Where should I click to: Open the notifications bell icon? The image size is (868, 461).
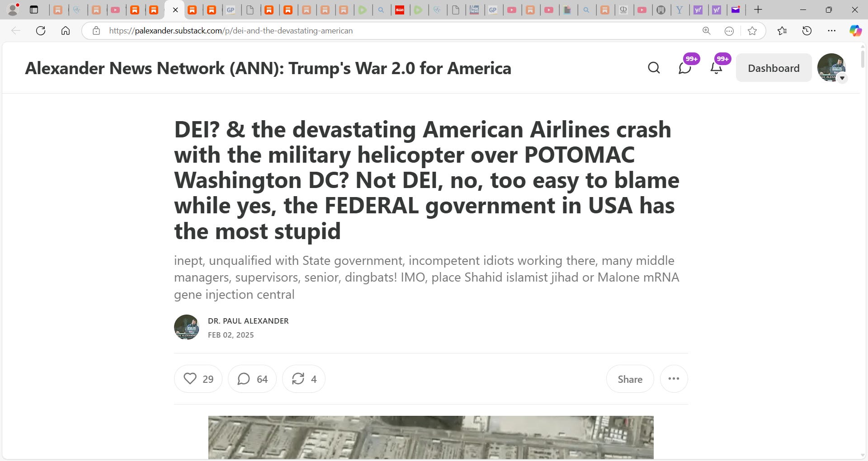point(716,68)
